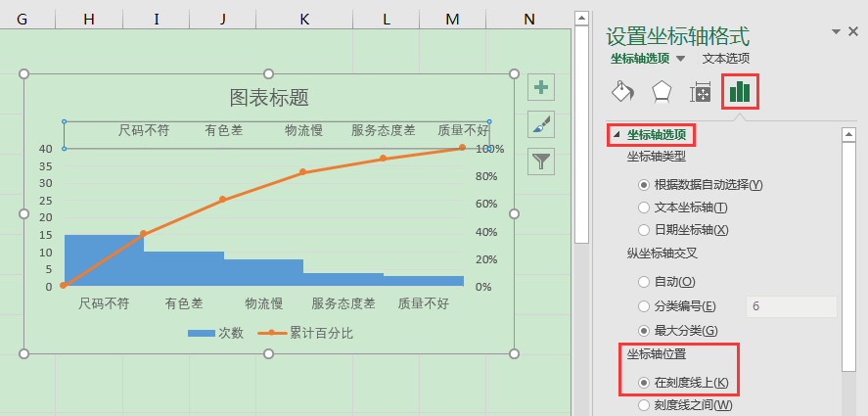
Task: Open the 坐标轴选项 dropdown arrow
Action: coord(681,59)
